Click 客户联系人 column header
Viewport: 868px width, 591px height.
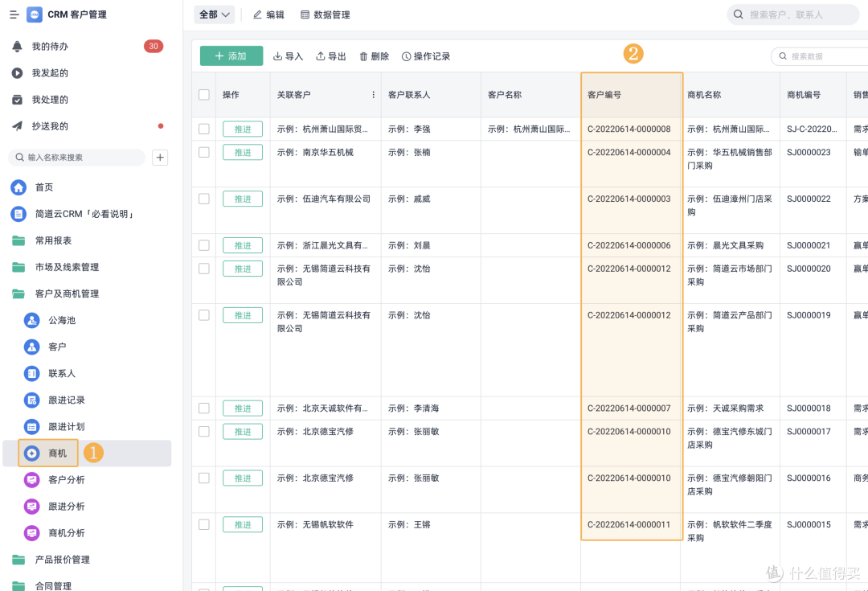pyautogui.click(x=408, y=95)
